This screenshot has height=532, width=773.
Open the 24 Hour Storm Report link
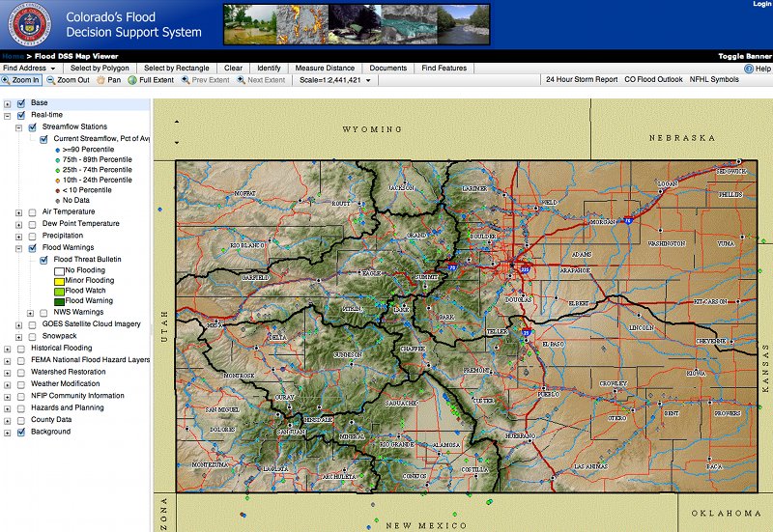(x=581, y=80)
